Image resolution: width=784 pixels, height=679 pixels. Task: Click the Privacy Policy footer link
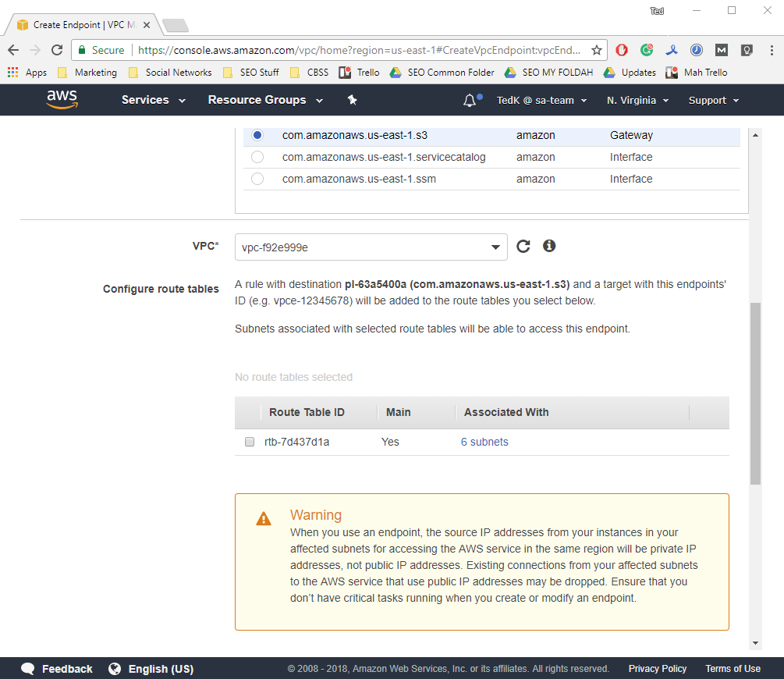coord(658,669)
